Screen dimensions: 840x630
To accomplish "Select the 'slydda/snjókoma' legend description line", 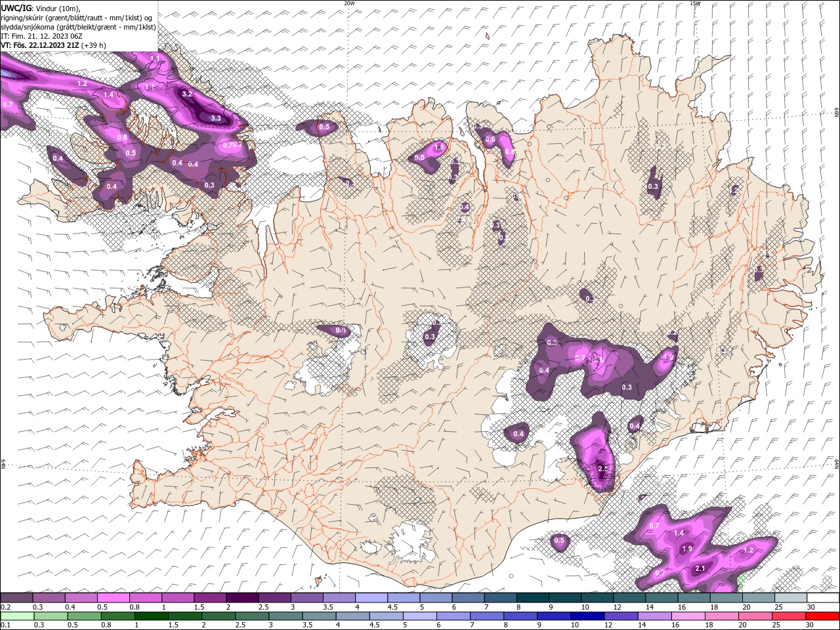I will [x=78, y=27].
